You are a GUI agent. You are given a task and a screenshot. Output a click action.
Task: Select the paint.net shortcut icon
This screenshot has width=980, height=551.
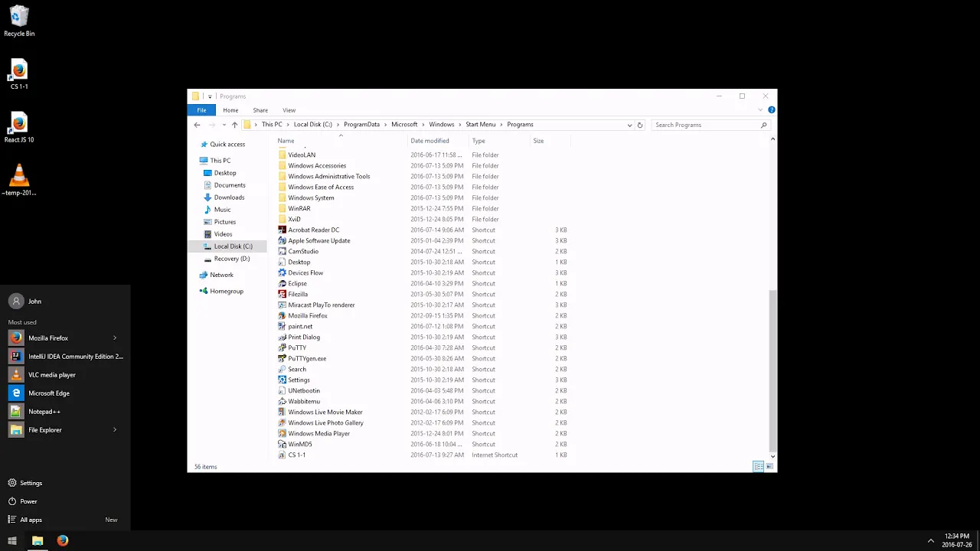(282, 326)
